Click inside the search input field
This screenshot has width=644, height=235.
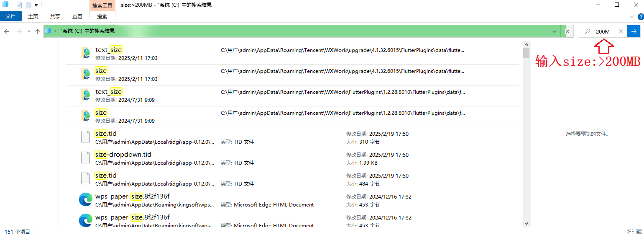tap(604, 31)
